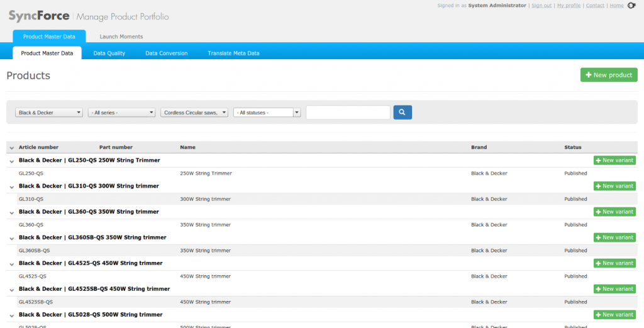
Task: Select the Translate Meta Data tab
Action: 233,54
